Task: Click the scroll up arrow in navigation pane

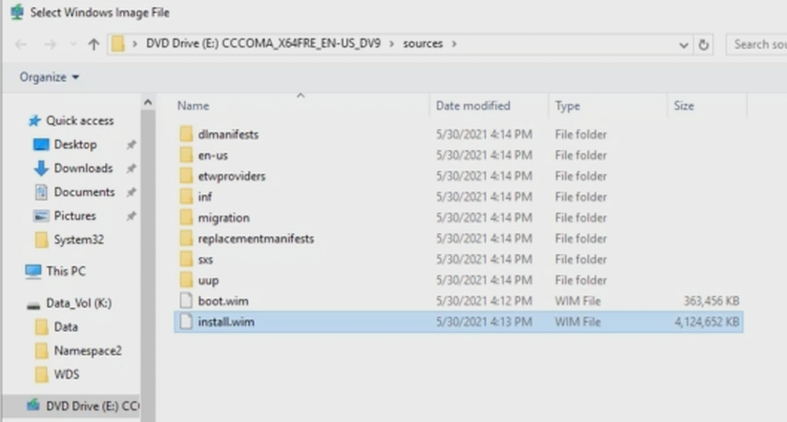Action: pyautogui.click(x=148, y=103)
